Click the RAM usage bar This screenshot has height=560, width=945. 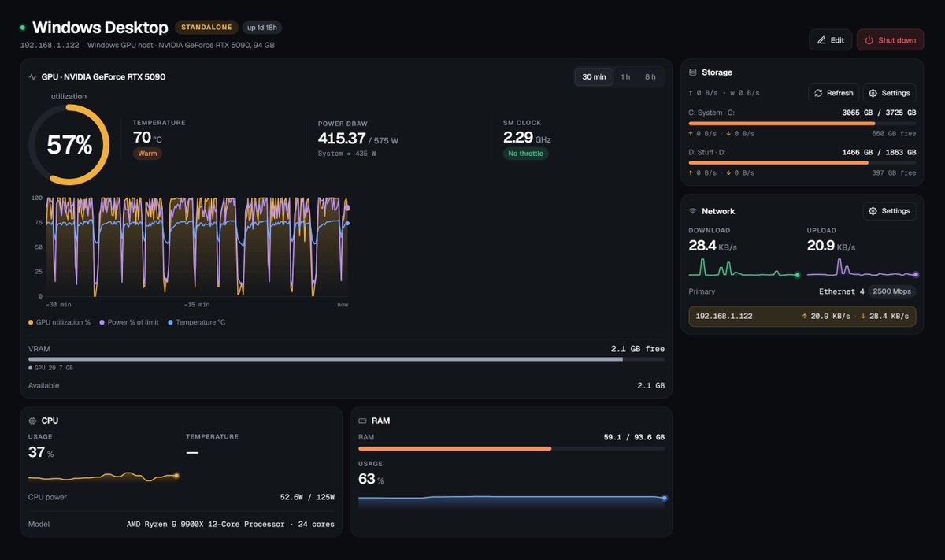pyautogui.click(x=511, y=448)
